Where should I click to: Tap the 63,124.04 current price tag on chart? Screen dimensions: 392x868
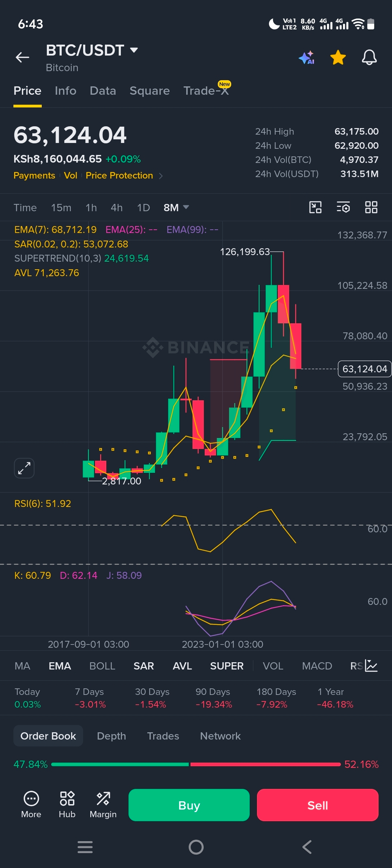365,369
